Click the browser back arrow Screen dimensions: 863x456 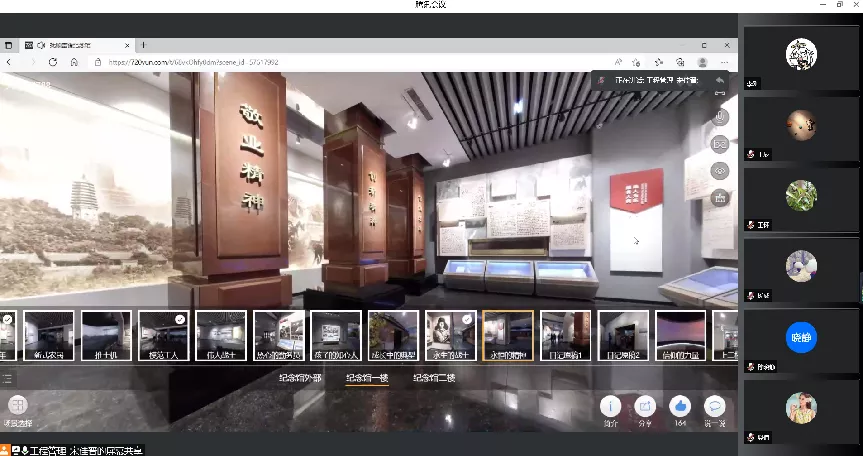[x=9, y=62]
